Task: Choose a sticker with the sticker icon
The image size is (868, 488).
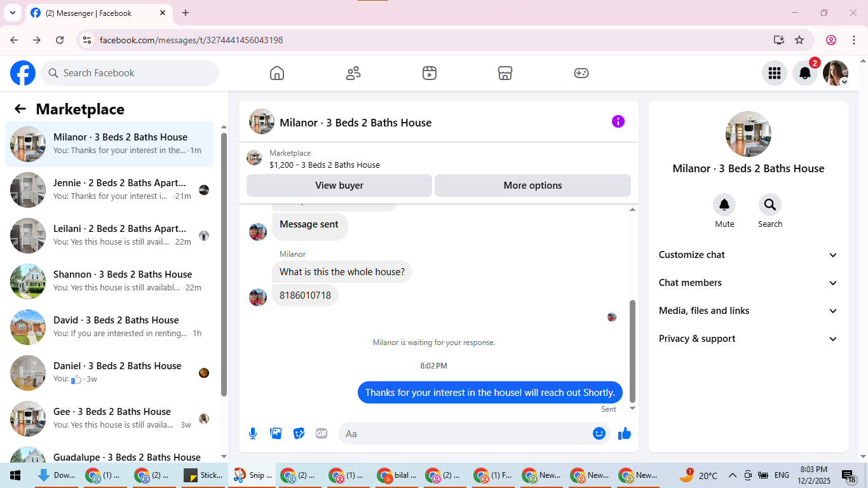Action: [299, 433]
